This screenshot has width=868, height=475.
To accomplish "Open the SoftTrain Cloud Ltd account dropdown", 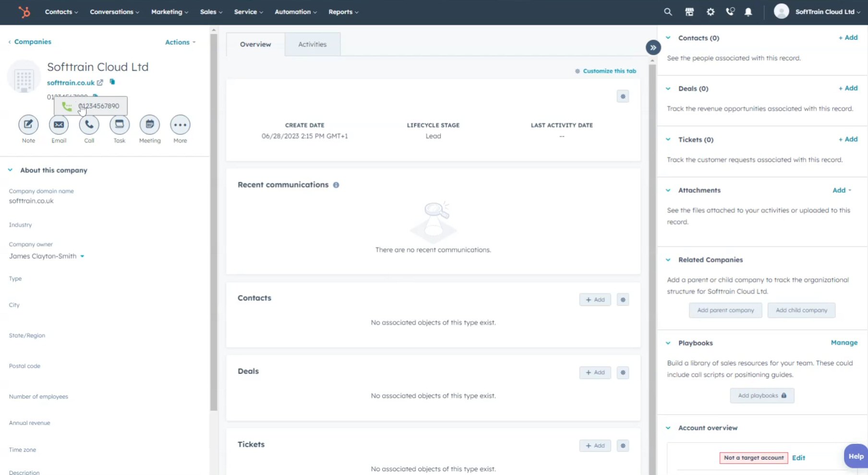I will (x=828, y=12).
